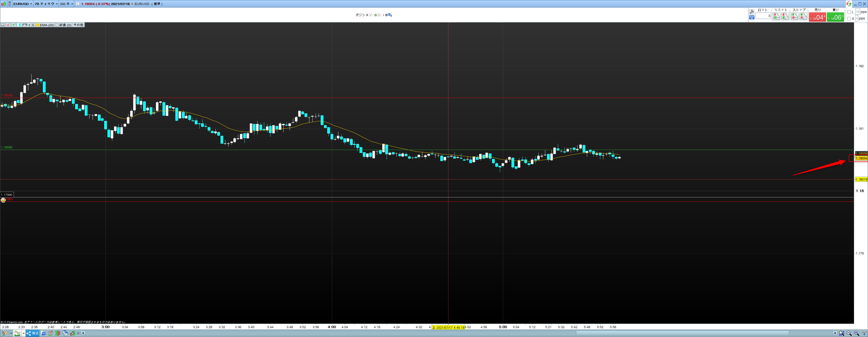Click the instrument info 'i' icon
868x337 pixels.
coord(78,4)
